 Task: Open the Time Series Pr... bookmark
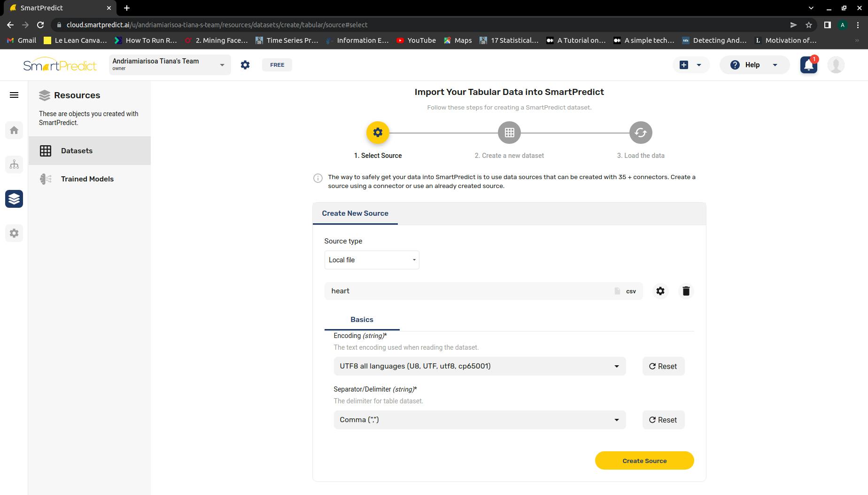tap(287, 40)
